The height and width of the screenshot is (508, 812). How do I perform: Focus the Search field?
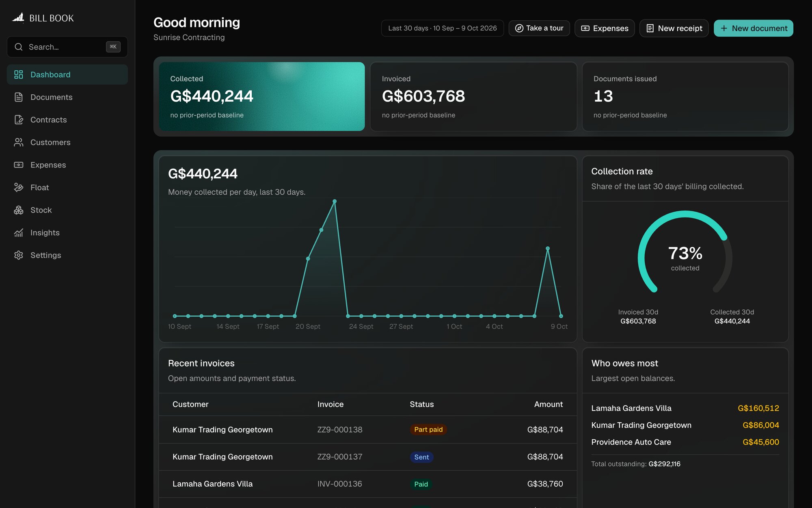pos(67,47)
